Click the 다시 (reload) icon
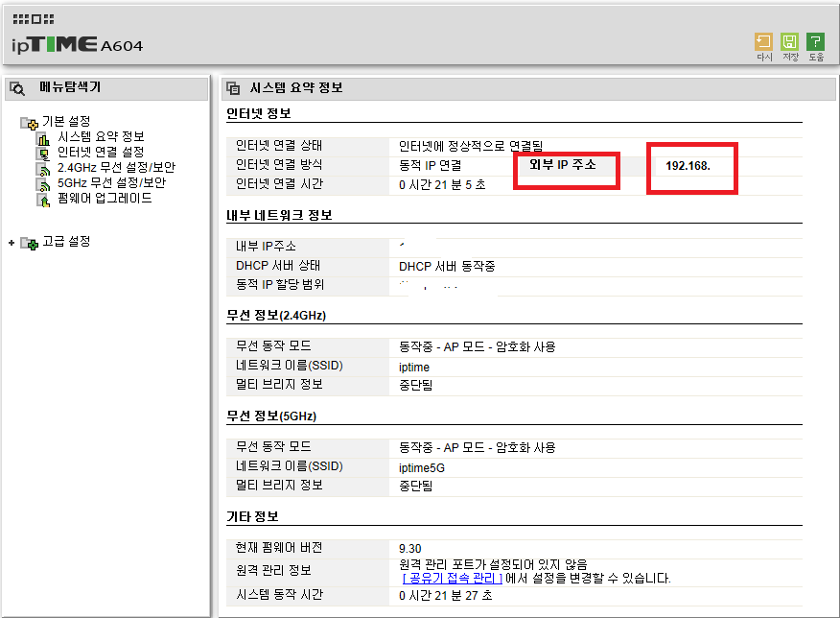Screen dimensions: 840x618 (763, 42)
